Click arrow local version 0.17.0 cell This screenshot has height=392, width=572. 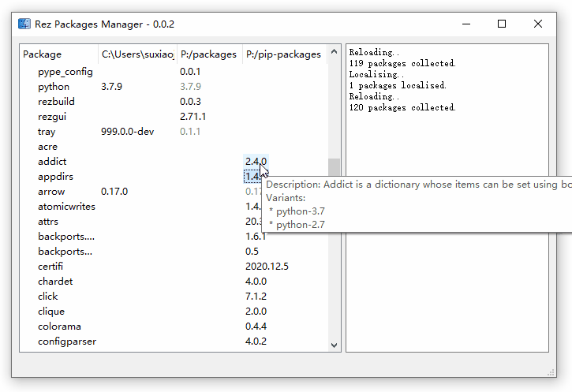point(114,192)
